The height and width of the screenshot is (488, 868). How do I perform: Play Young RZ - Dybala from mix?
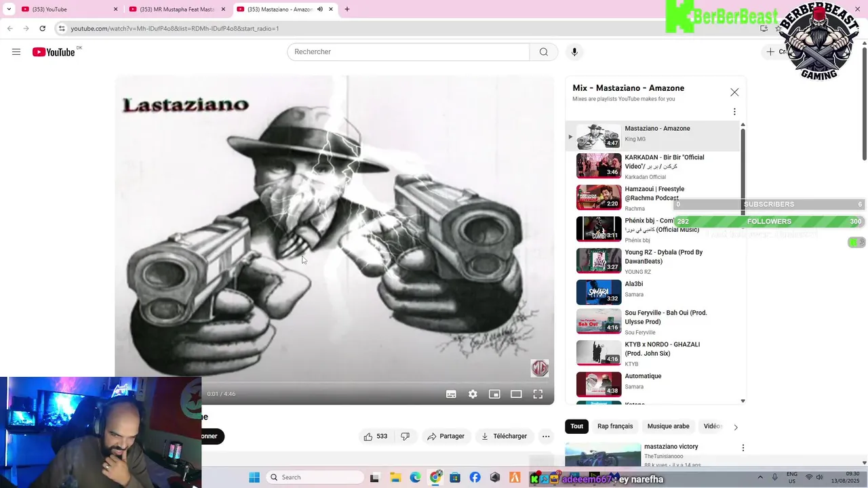coord(652,261)
